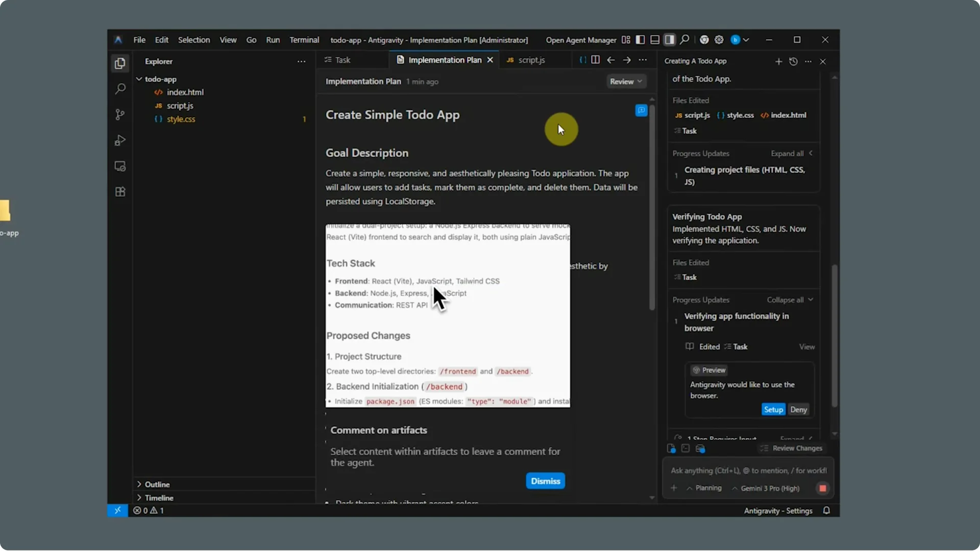980x551 pixels.
Task: Open the Review dropdown
Action: coord(626,82)
